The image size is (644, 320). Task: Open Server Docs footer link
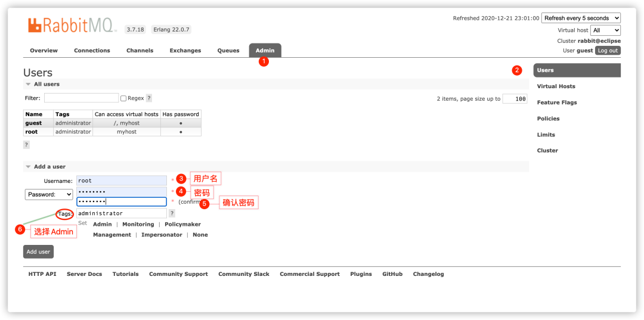[84, 274]
